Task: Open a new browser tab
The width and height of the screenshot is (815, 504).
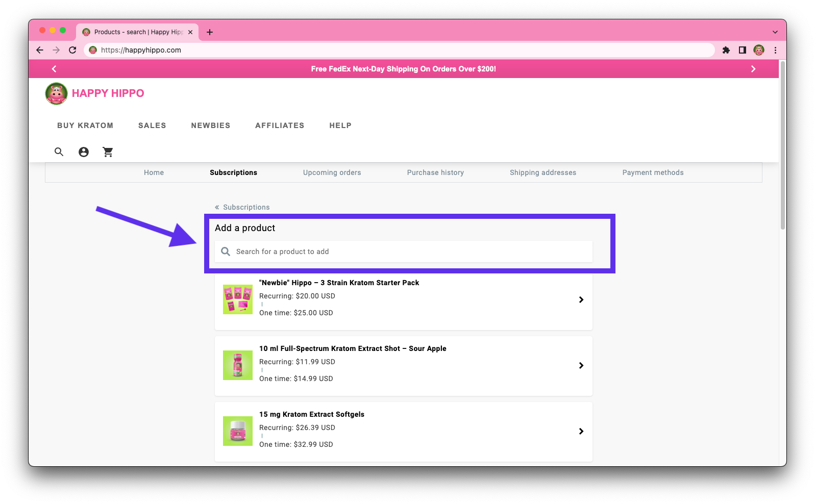Action: coord(210,32)
